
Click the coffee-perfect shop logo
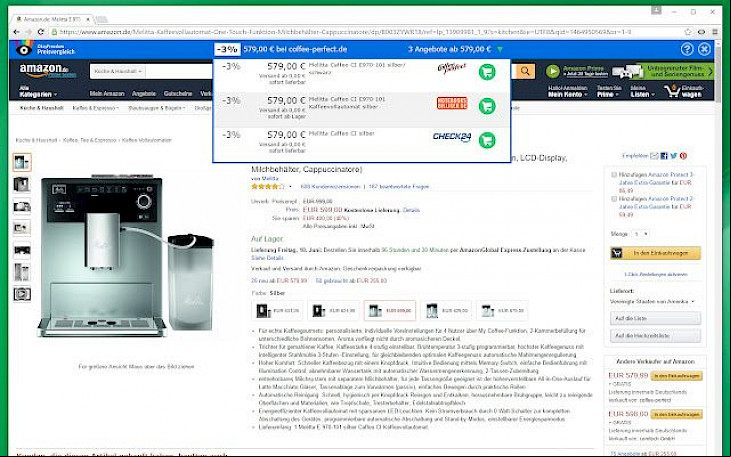[x=452, y=68]
